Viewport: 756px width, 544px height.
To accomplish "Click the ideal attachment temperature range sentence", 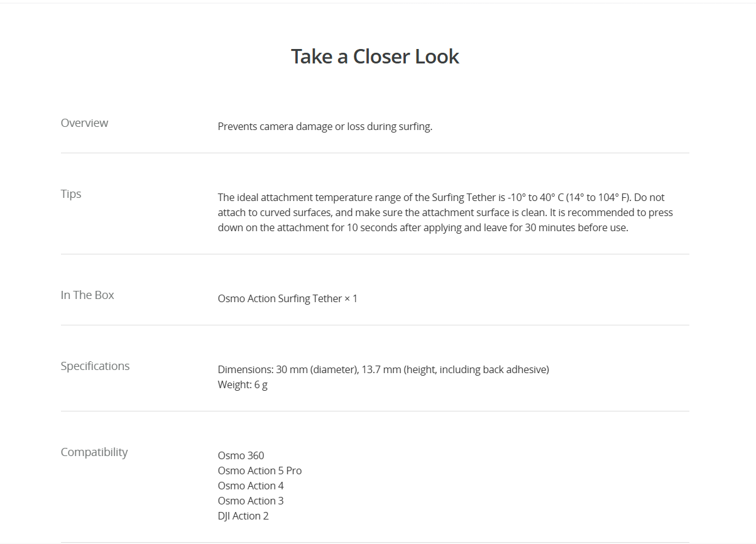I will point(424,197).
